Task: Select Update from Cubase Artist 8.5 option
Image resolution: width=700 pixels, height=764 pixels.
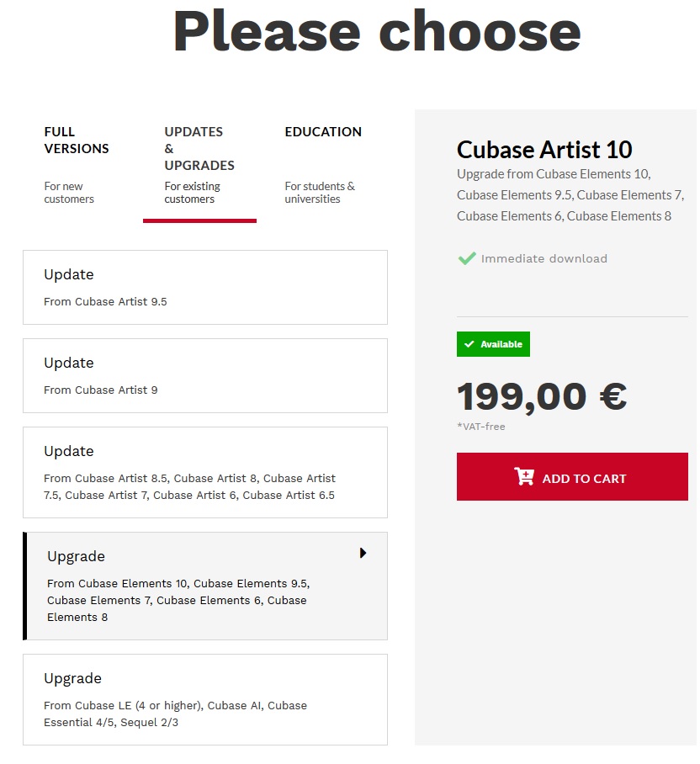Action: point(204,472)
